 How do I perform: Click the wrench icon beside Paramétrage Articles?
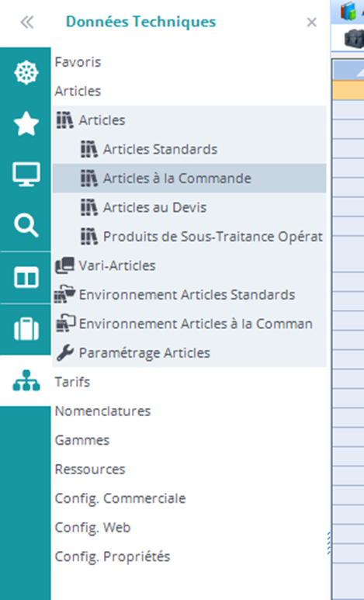(x=65, y=353)
